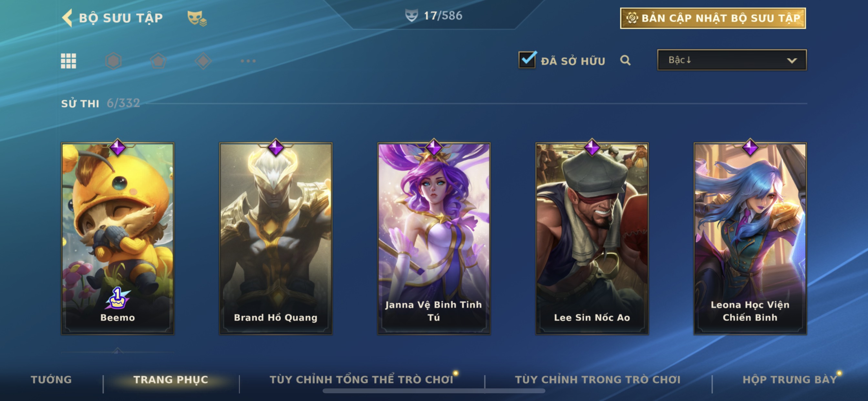Go back using the Bộ Sưu Tập arrow
Screen dimensions: 868x401
coord(67,17)
